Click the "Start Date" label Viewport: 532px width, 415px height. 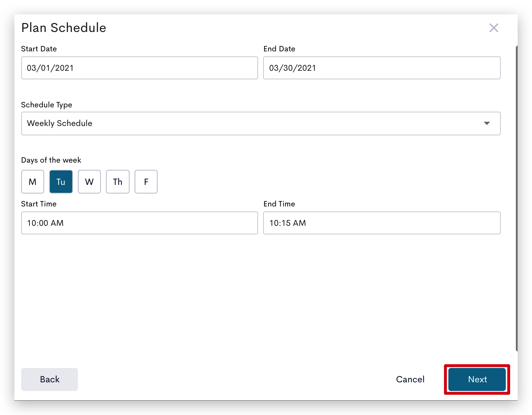tap(39, 49)
